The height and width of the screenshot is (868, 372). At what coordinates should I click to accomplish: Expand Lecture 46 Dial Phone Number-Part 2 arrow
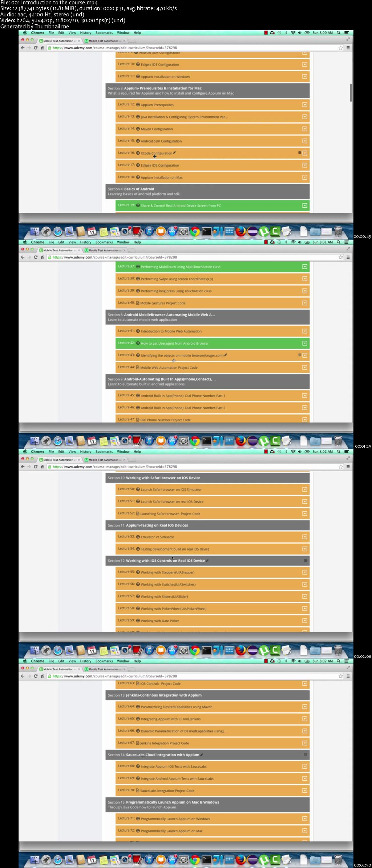click(x=305, y=408)
